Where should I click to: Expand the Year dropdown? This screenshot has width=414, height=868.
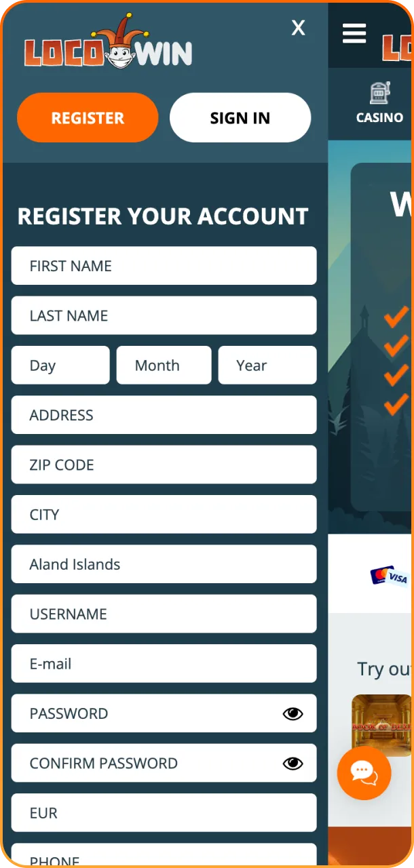coord(267,365)
